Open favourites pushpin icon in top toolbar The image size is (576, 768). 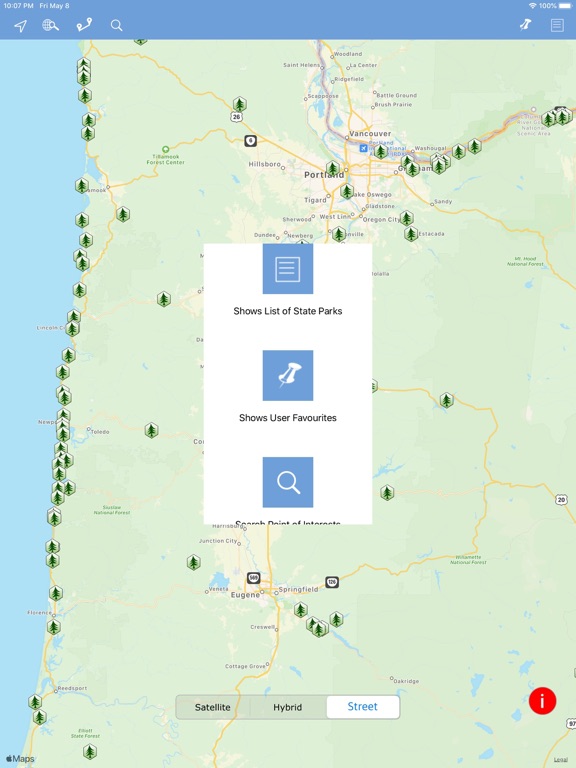tap(526, 24)
